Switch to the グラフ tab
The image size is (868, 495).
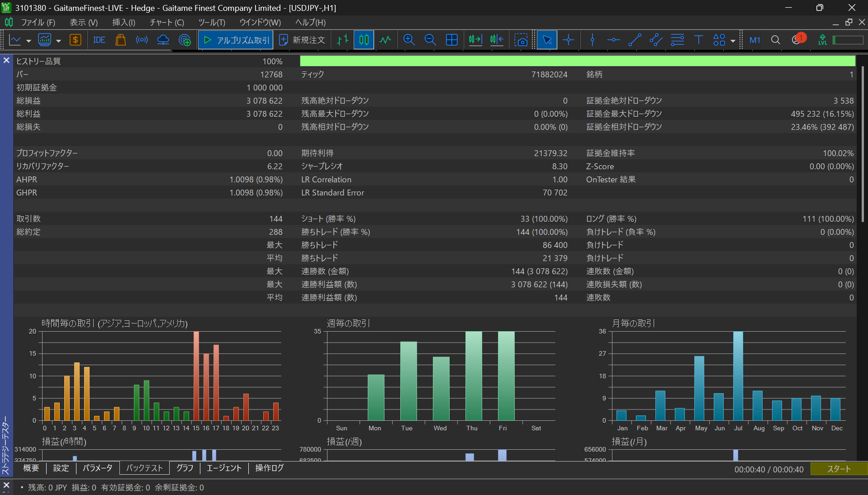pos(185,468)
